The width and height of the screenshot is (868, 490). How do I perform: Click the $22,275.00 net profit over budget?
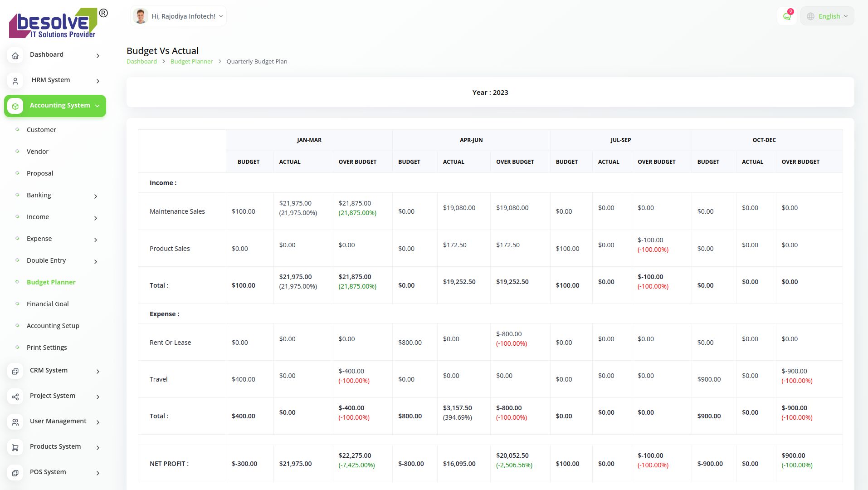click(355, 456)
